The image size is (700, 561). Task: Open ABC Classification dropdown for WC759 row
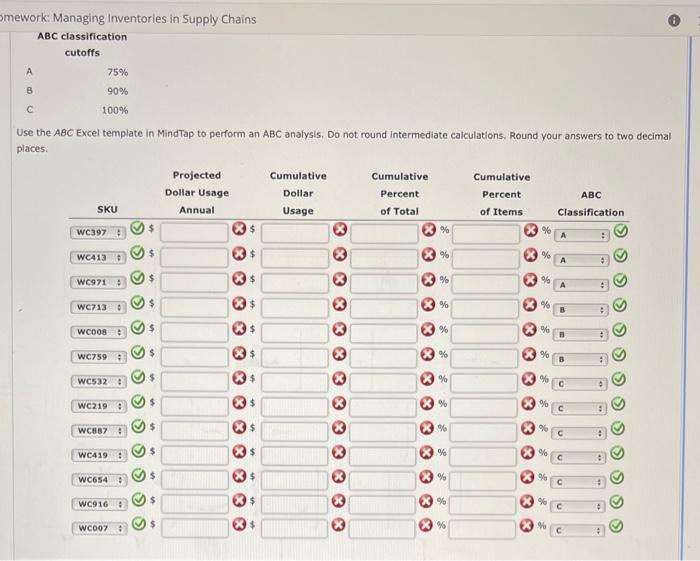[580, 359]
